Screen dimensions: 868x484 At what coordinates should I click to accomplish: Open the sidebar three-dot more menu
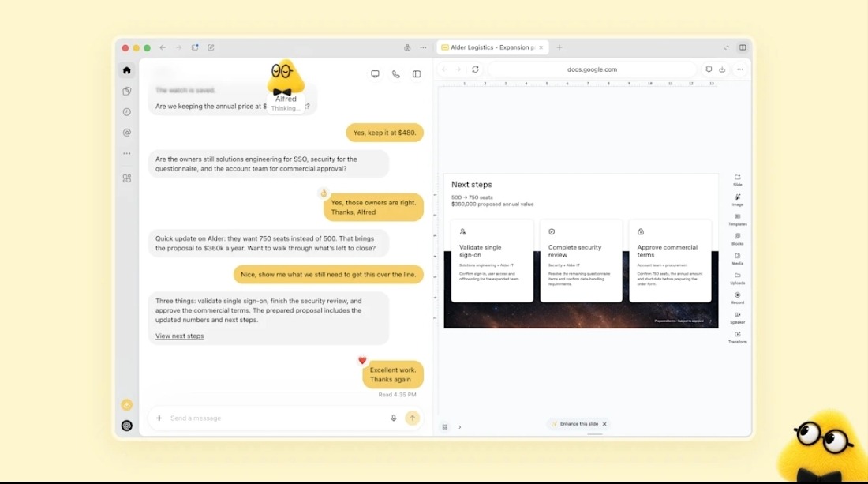[x=127, y=153]
